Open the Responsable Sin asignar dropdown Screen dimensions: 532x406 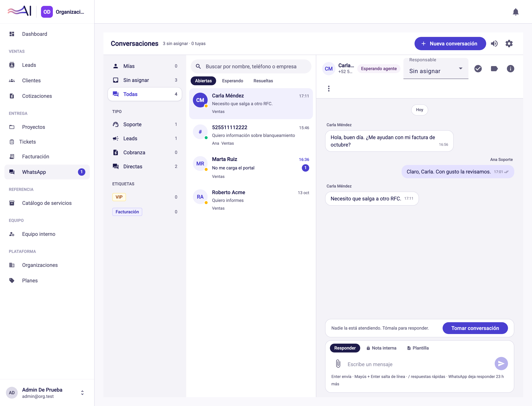point(436,69)
